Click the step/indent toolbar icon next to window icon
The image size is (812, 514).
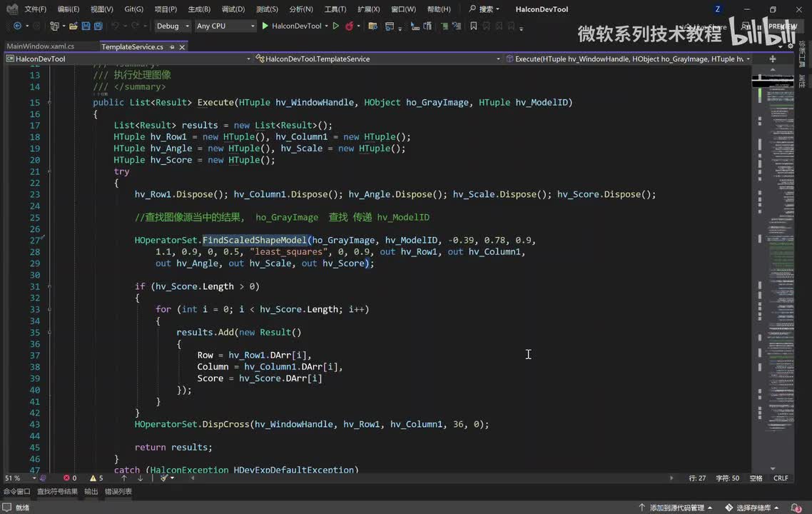pyautogui.click(x=415, y=26)
